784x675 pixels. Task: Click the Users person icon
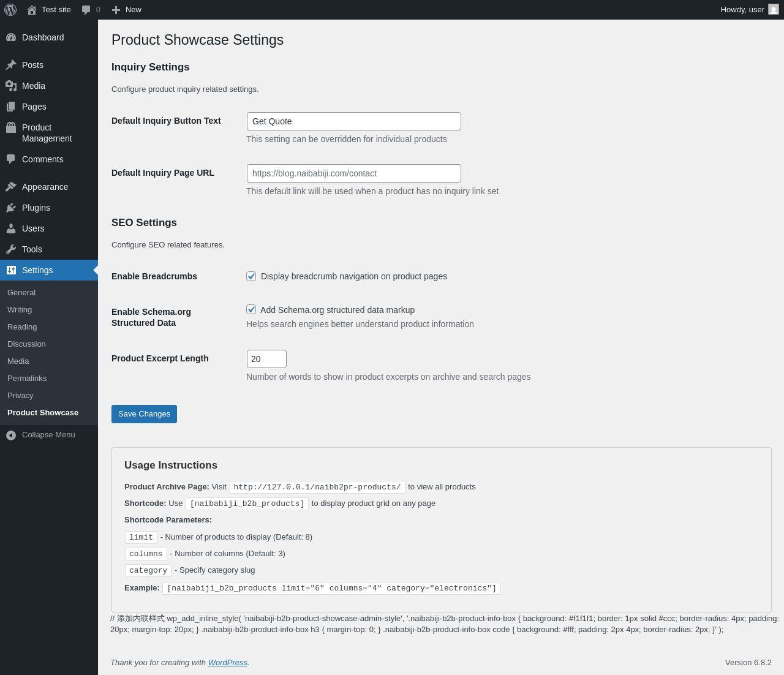point(11,228)
